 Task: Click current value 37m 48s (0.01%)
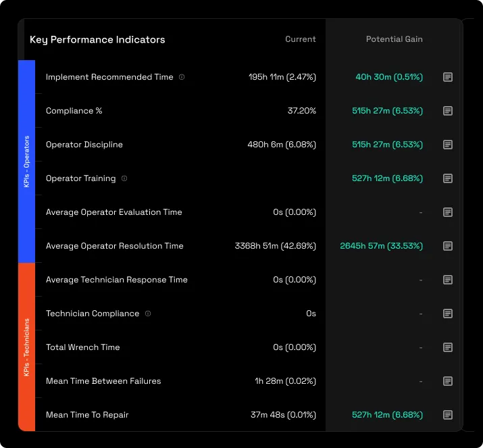coord(283,415)
